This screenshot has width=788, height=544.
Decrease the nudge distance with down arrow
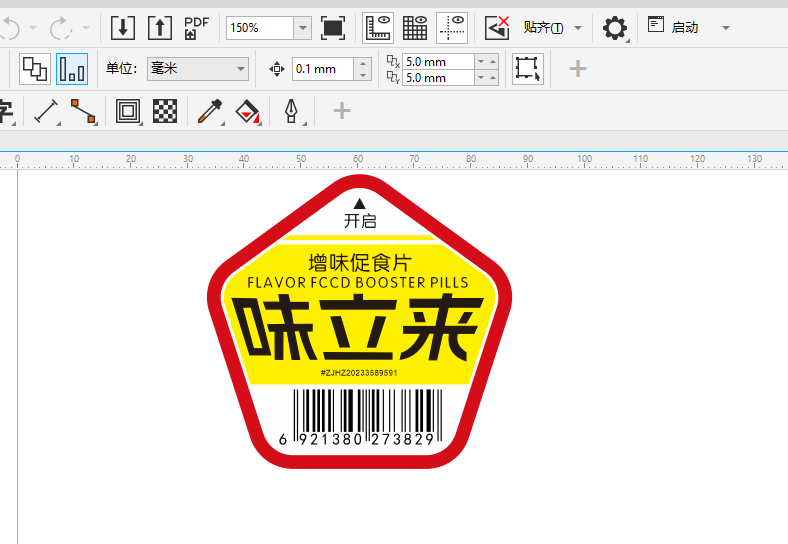[363, 75]
